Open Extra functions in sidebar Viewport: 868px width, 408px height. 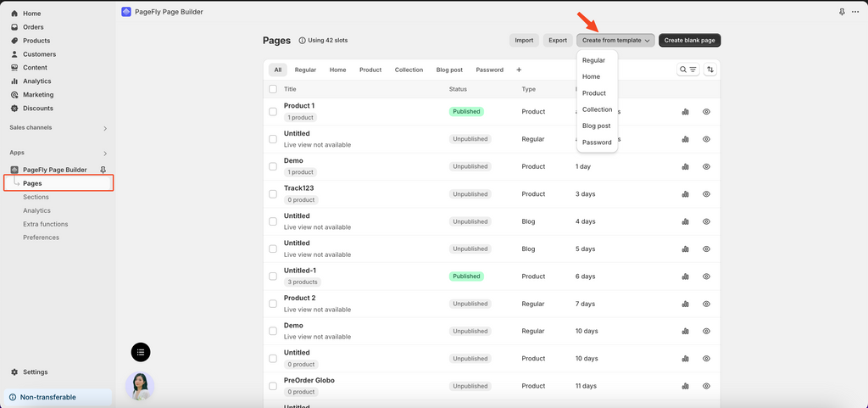point(46,224)
